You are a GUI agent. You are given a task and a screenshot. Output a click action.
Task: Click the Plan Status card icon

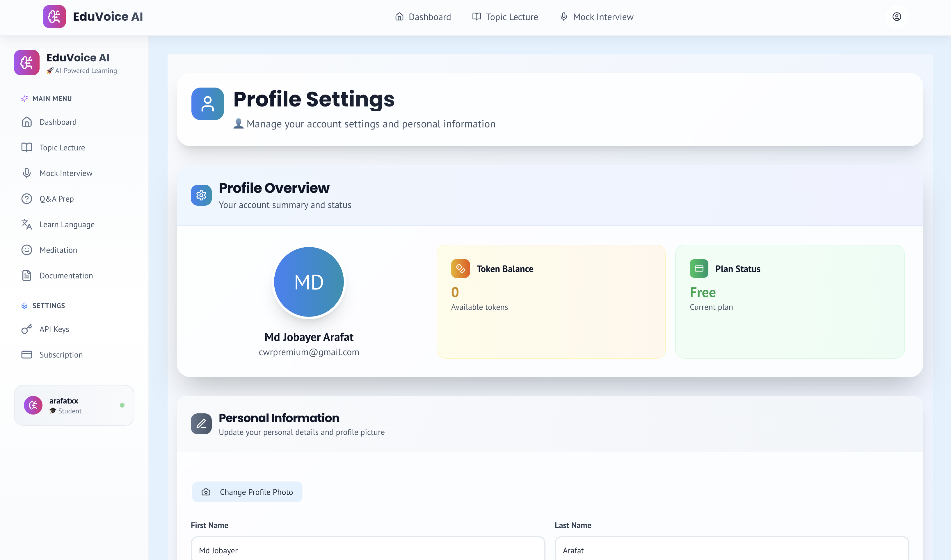click(x=699, y=269)
